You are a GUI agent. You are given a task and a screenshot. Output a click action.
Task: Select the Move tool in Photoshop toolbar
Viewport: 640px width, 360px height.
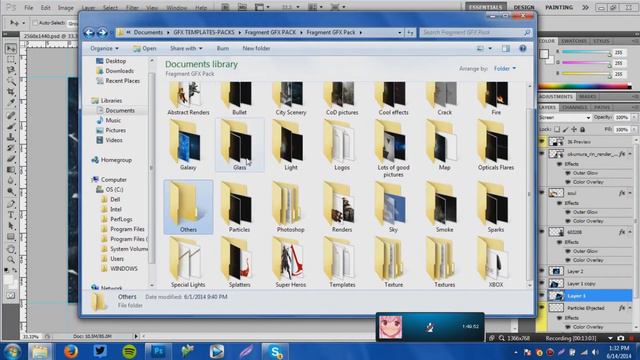click(11, 49)
